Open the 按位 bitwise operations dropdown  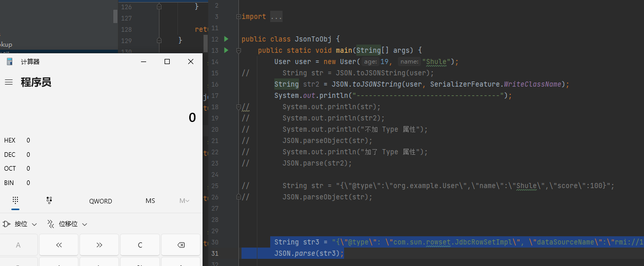pos(20,224)
